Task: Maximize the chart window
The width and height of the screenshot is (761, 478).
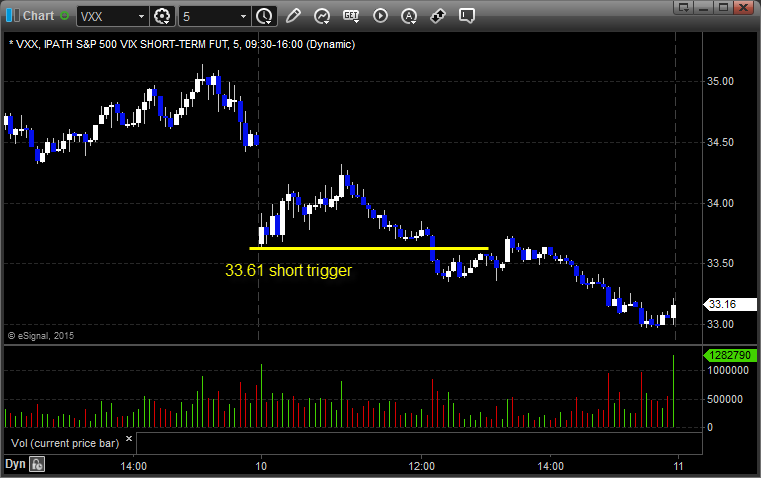Action: (x=723, y=7)
